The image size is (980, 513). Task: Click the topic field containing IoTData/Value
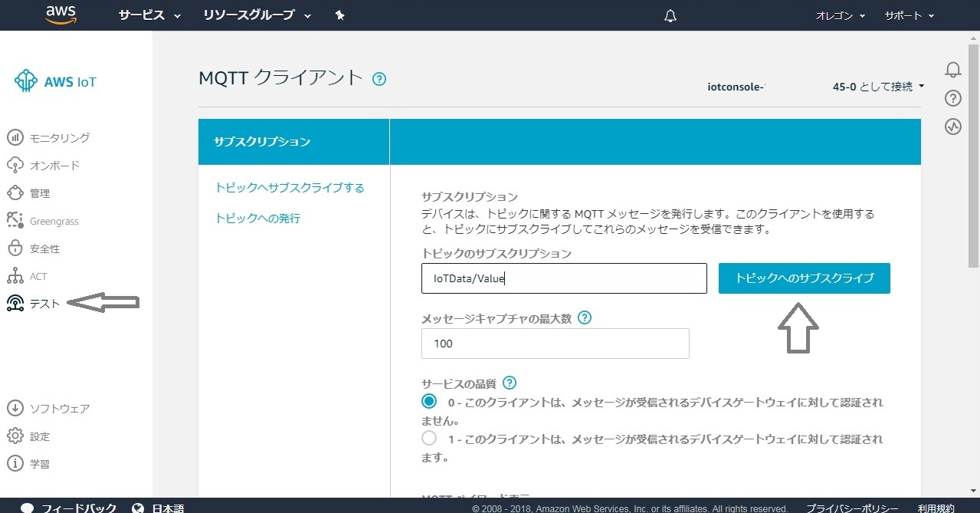pos(564,278)
